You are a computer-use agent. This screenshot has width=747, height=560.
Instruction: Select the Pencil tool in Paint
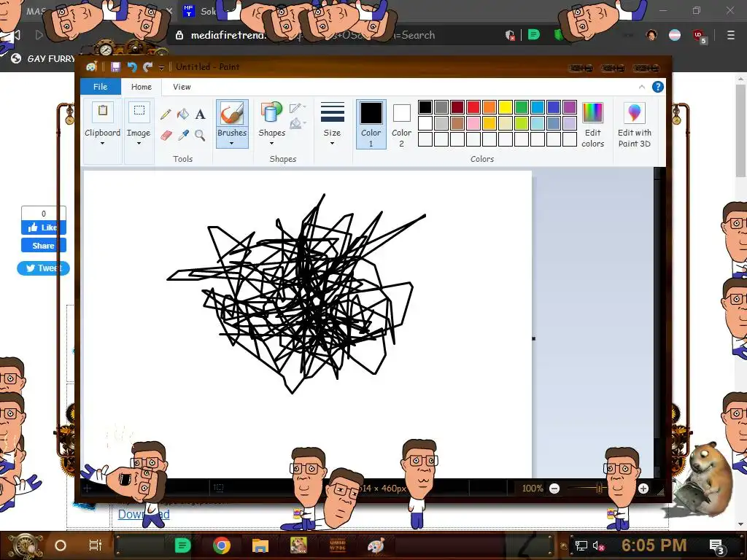click(166, 114)
